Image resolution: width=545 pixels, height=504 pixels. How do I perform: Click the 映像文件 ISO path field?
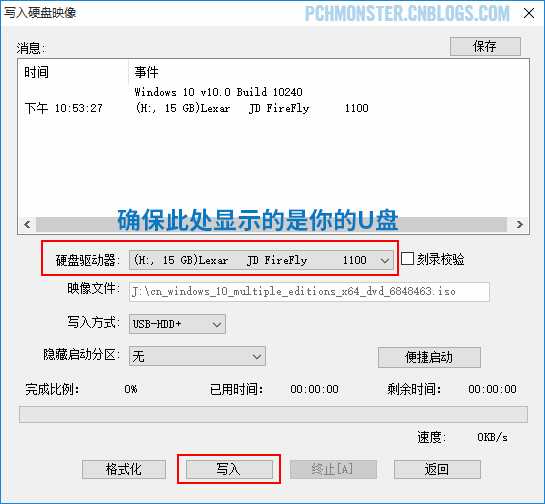(x=309, y=292)
